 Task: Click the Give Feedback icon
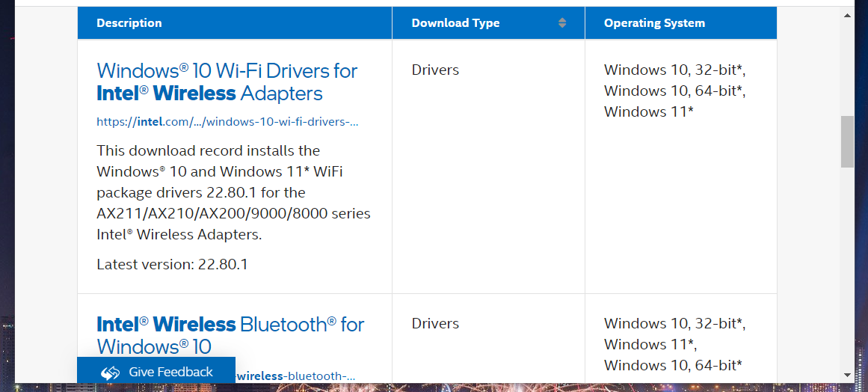click(110, 373)
